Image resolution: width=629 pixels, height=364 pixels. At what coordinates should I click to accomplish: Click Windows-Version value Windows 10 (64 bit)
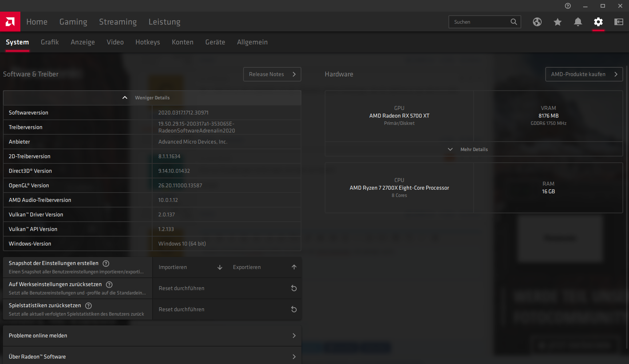182,244
